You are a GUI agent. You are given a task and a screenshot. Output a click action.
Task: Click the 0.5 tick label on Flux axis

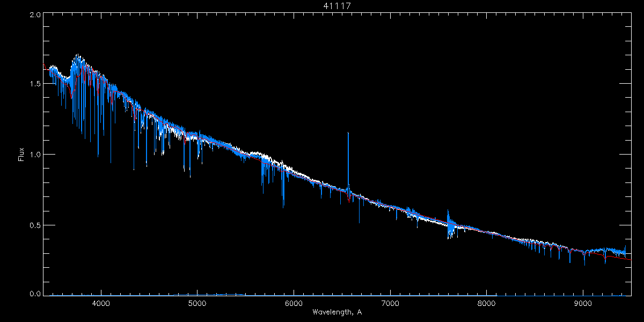(x=35, y=225)
